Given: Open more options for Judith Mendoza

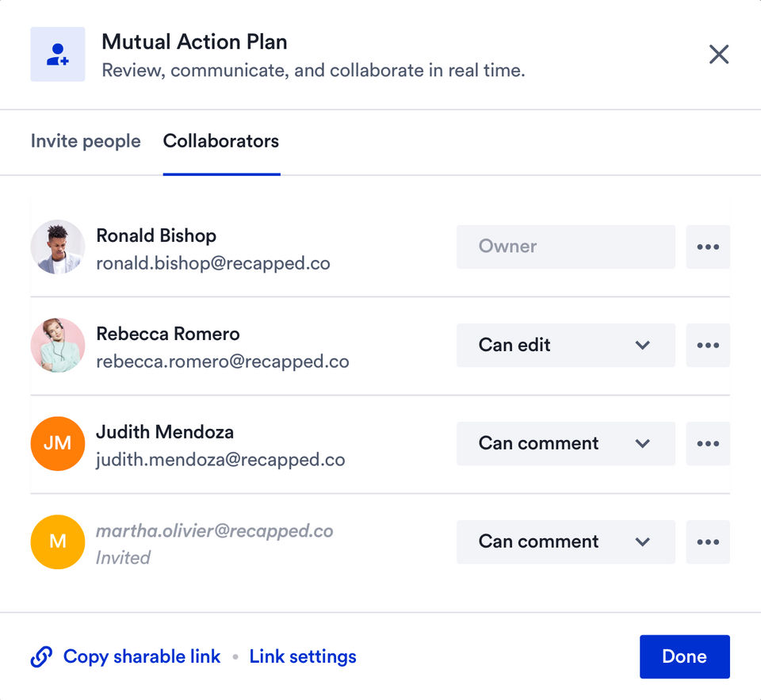Looking at the screenshot, I should coord(708,443).
